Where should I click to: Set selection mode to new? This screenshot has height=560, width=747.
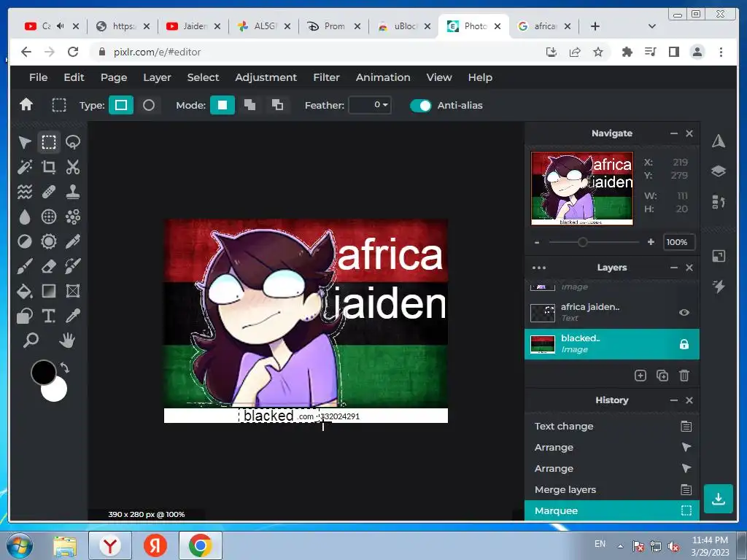click(x=222, y=105)
